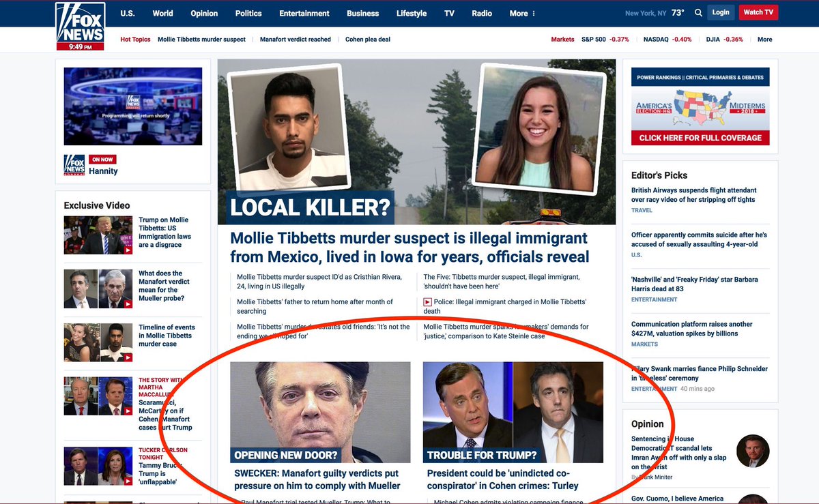819x504 pixels.
Task: Play Tucker Carlson Tonight video thumbnail
Action: tap(98, 466)
